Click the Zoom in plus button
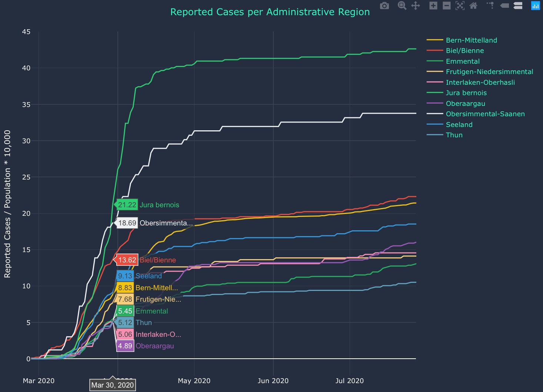The image size is (543, 392). pos(433,6)
